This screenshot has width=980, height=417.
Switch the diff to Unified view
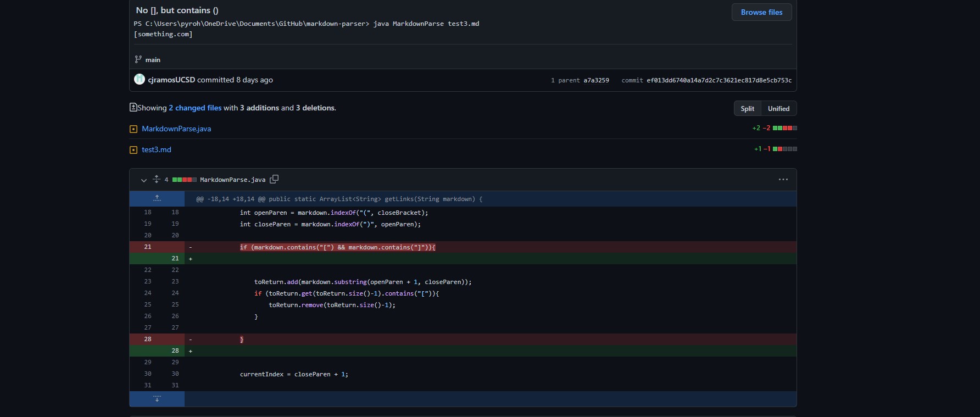point(778,108)
